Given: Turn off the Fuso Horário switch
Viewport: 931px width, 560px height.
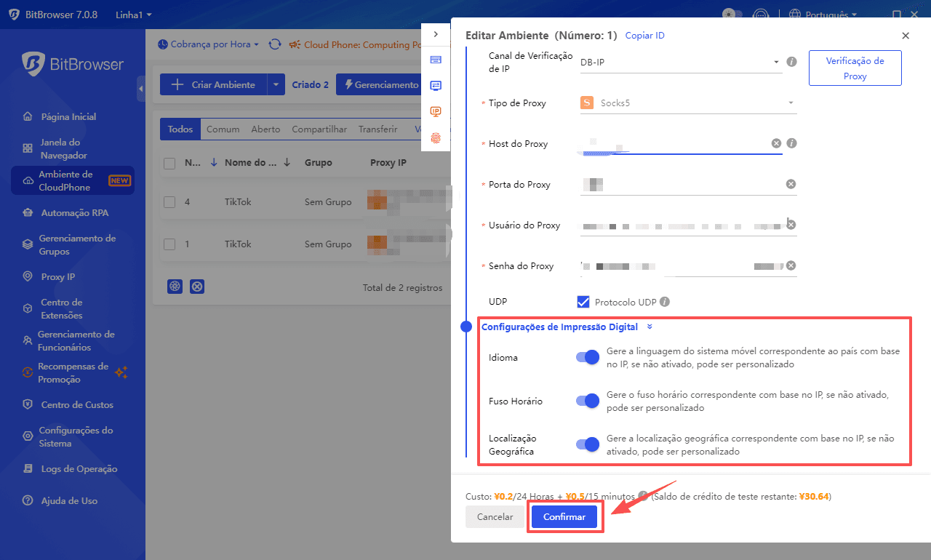Looking at the screenshot, I should 587,401.
